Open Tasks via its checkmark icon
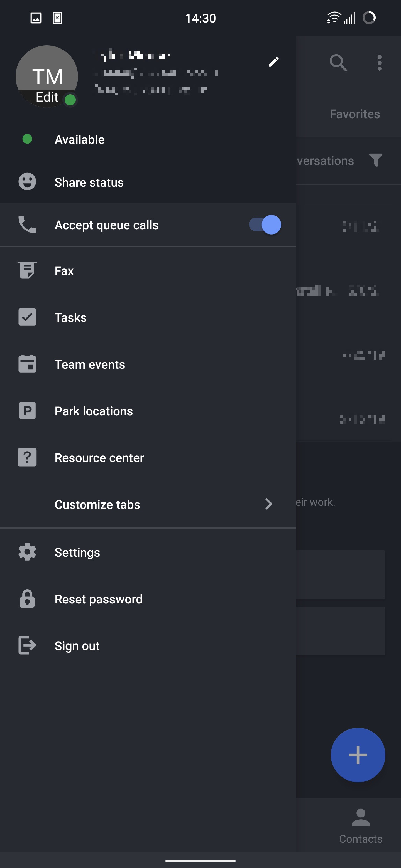The image size is (401, 868). (x=27, y=317)
